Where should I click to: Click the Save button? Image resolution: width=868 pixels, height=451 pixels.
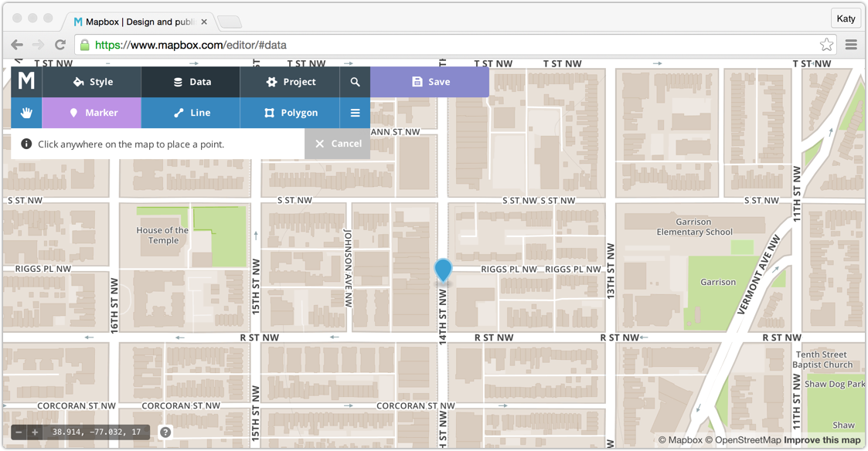pos(430,81)
